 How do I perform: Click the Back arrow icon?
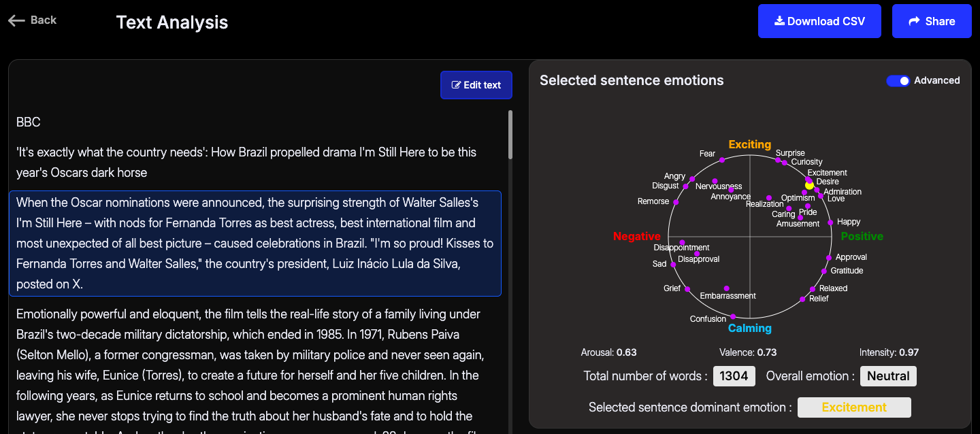(16, 20)
